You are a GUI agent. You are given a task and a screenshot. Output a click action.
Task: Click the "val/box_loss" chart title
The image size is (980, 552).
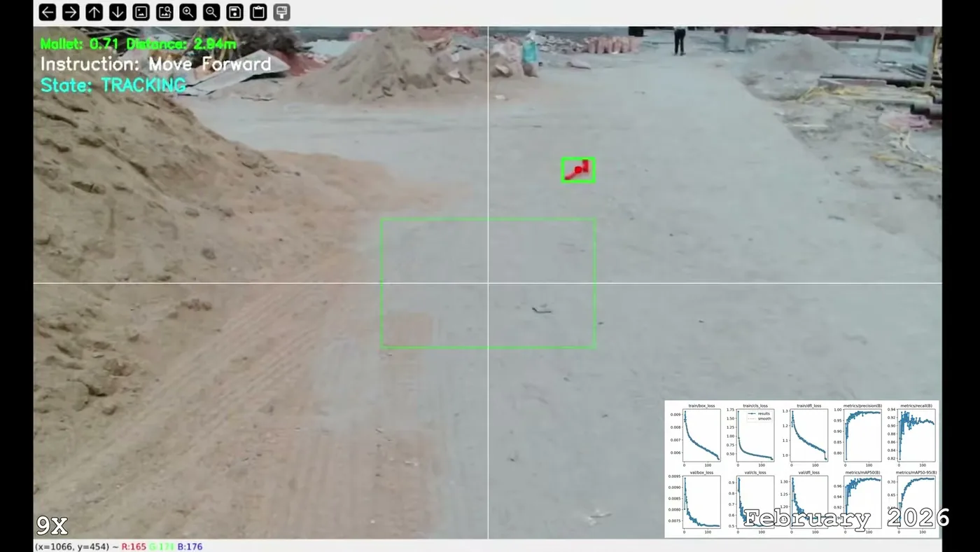[x=702, y=473]
